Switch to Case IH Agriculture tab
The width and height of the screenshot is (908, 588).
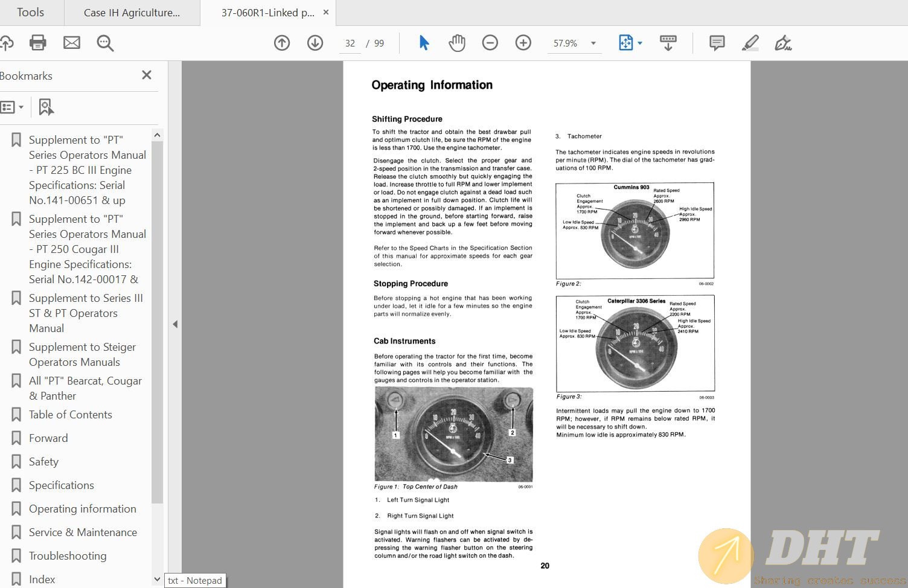pos(132,13)
